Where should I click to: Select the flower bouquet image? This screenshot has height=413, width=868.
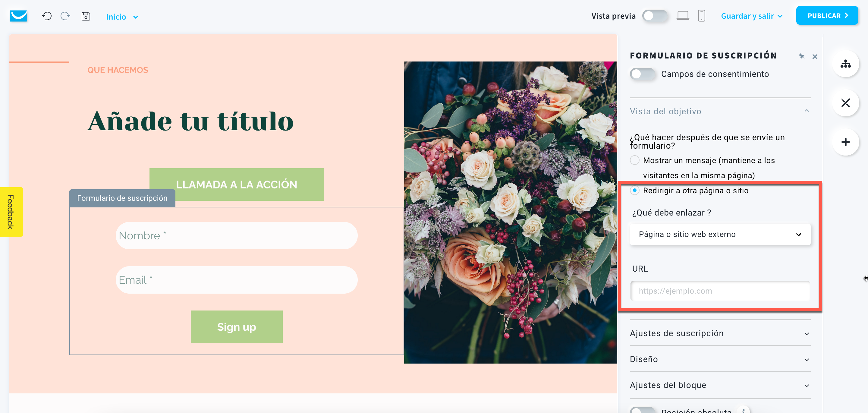point(511,213)
